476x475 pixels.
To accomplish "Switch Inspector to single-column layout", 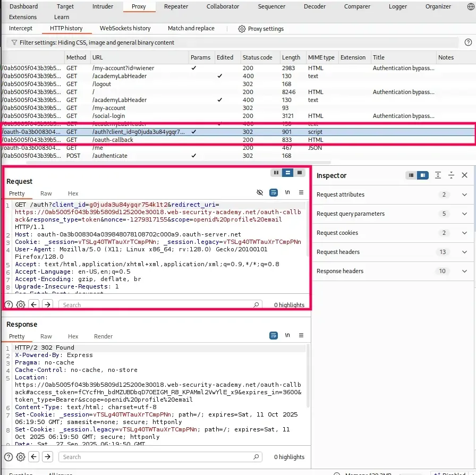I will tap(411, 175).
